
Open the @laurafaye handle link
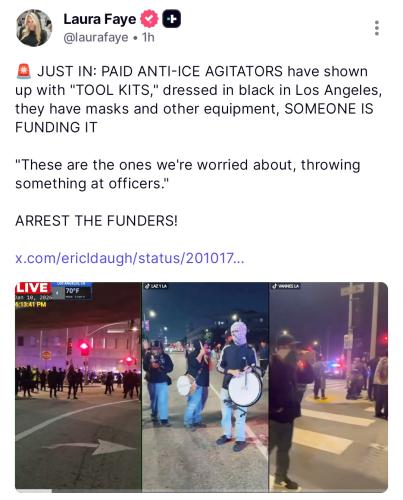(x=96, y=37)
